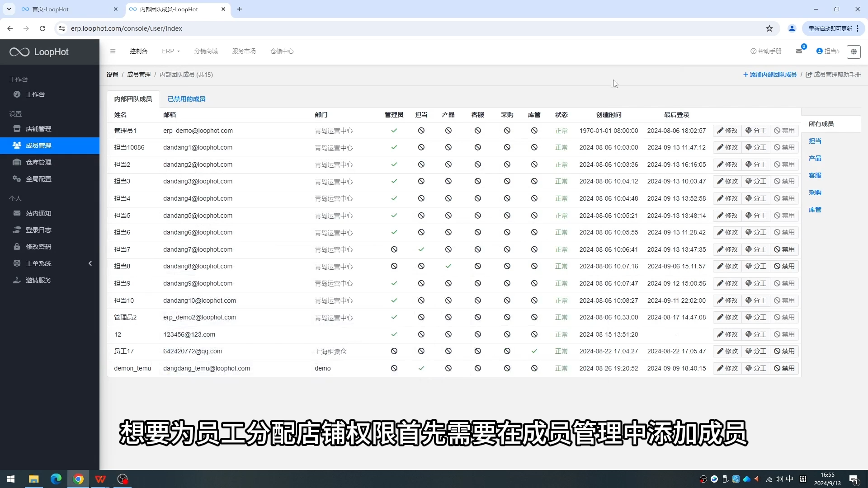Click the hamburger menu toggle icon
The height and width of the screenshot is (488, 868).
113,51
